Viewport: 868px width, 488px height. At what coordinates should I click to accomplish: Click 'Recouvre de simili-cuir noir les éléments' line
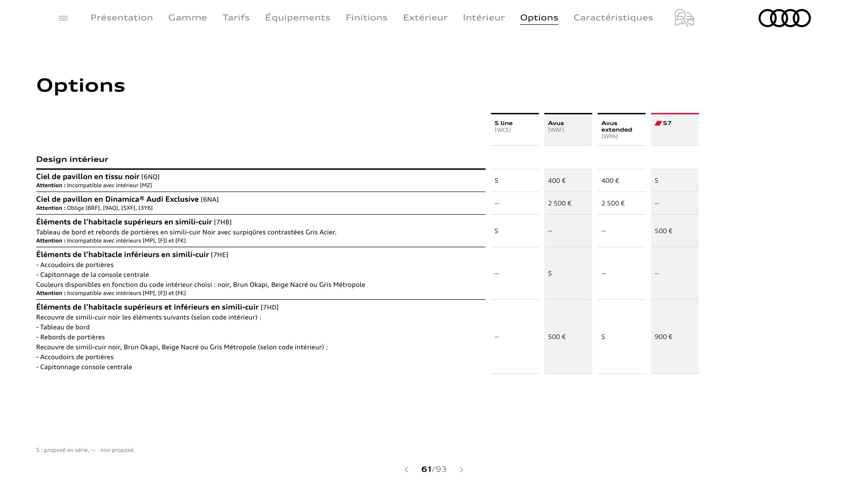(149, 317)
